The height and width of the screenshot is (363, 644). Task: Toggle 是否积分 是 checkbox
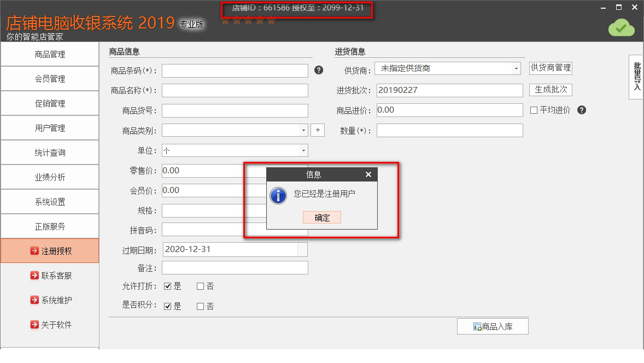pos(168,306)
